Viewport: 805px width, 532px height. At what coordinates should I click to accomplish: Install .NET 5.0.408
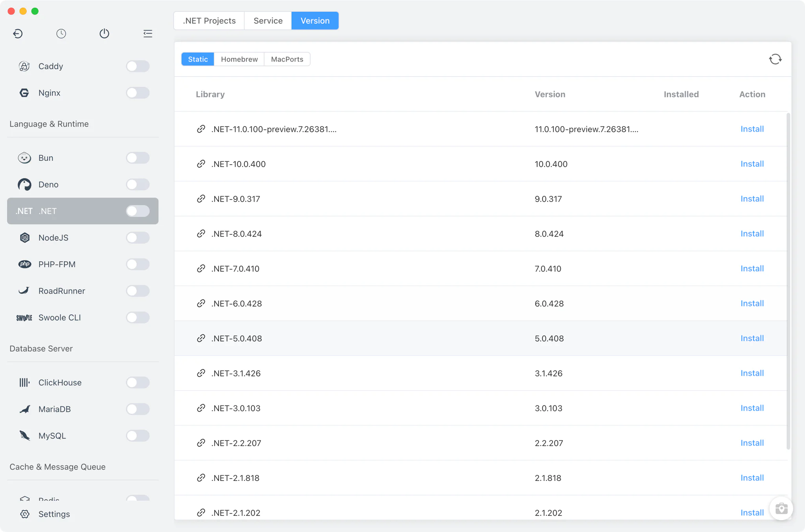click(752, 338)
